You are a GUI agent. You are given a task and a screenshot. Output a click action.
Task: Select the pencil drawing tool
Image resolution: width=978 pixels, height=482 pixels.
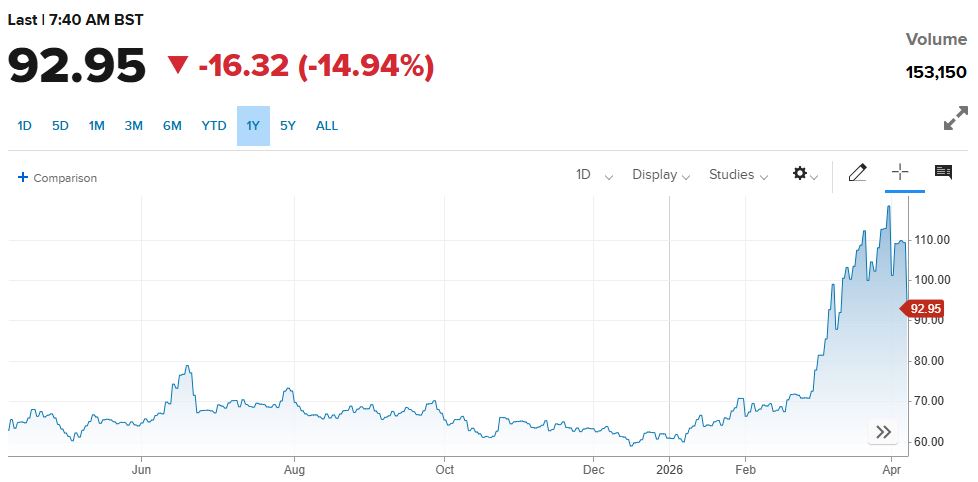coord(857,173)
